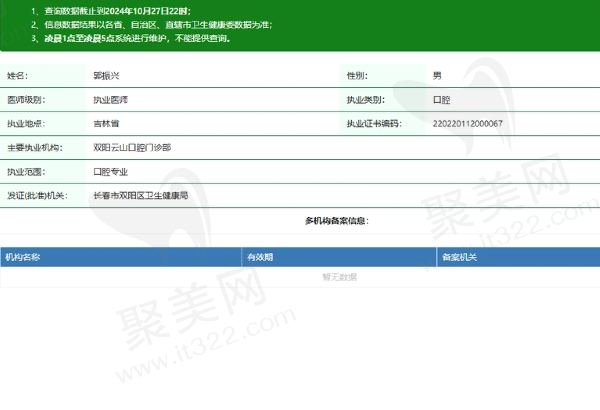The height and width of the screenshot is (410, 600).
Task: Click the 执业类别 label
Action: (365, 100)
